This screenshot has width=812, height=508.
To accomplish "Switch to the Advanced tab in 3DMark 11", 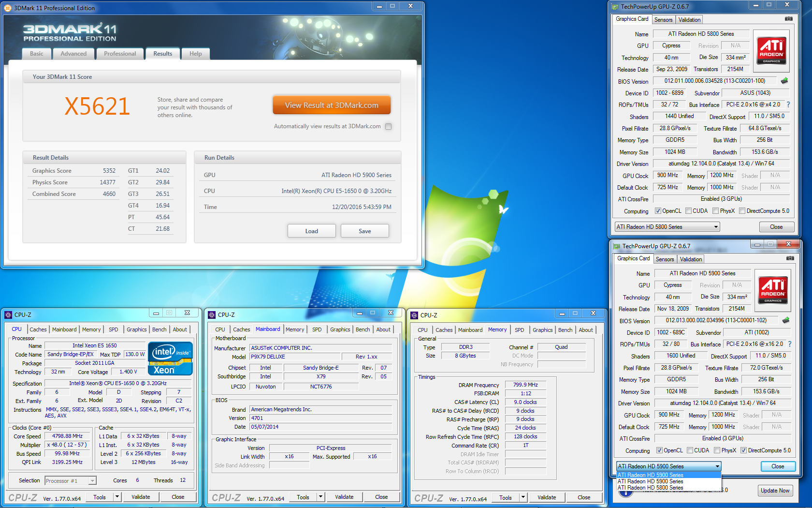I will 73,54.
